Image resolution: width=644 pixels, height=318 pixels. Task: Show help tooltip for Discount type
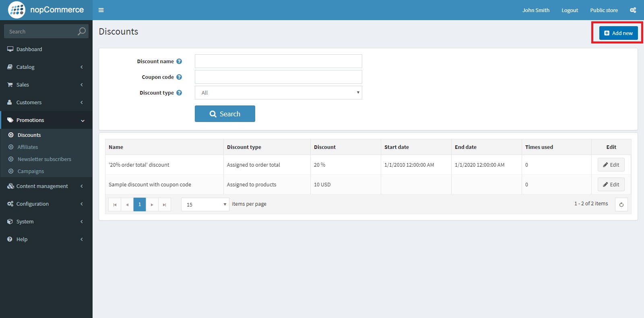coord(179,93)
